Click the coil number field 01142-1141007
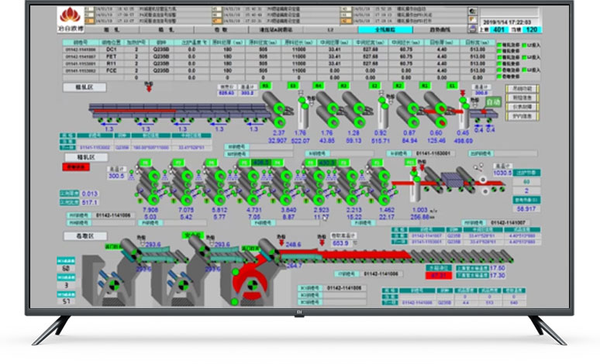Screen dimensions: 600x364 (509, 222)
